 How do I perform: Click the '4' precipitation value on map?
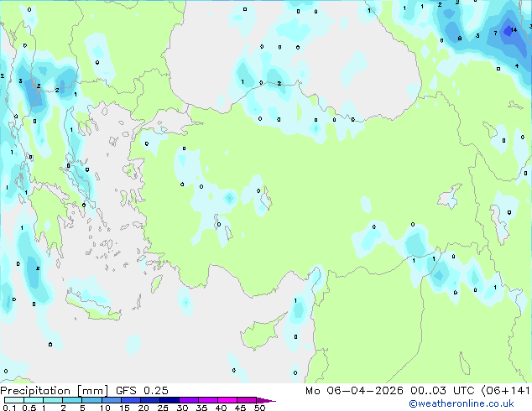point(517,65)
